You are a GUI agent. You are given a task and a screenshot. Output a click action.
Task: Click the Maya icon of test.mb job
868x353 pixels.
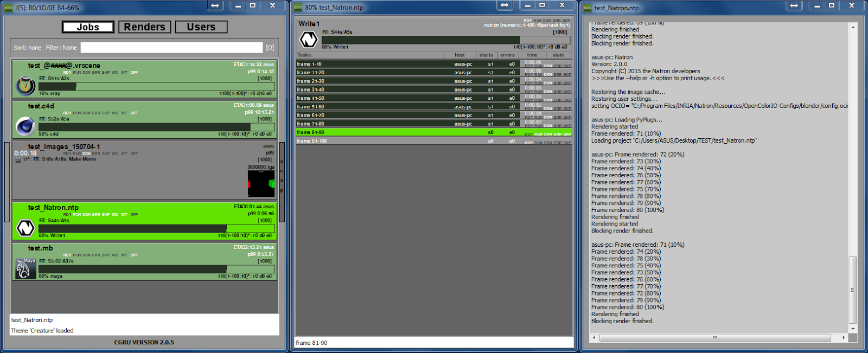pos(25,268)
